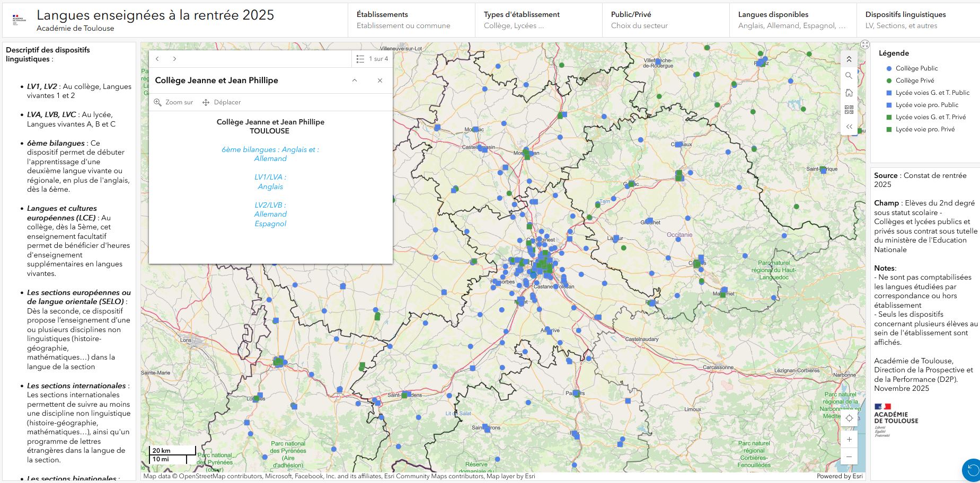The image size is (980, 483).
Task: Click the "Déplacer" pan action
Action: 222,102
